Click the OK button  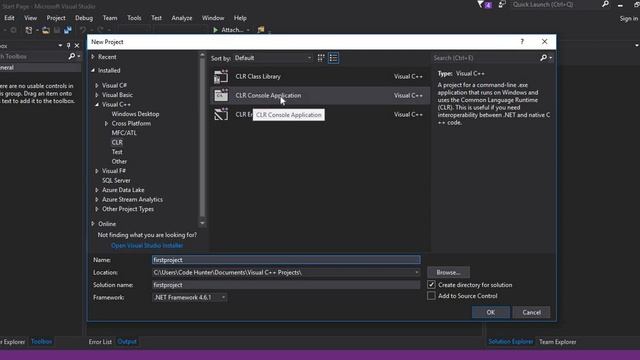[491, 312]
